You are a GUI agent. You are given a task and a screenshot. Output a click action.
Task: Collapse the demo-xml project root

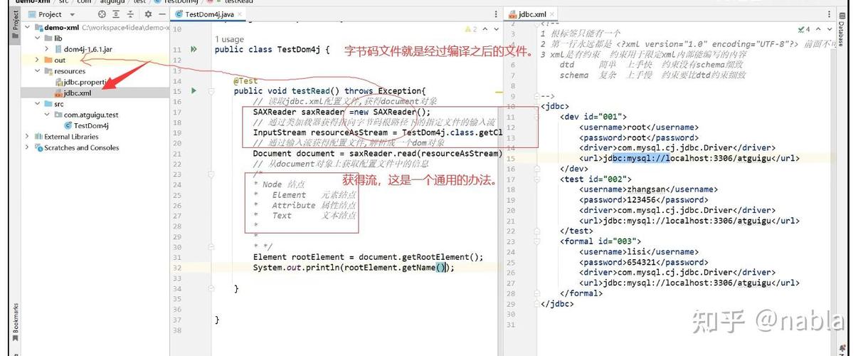click(28, 28)
